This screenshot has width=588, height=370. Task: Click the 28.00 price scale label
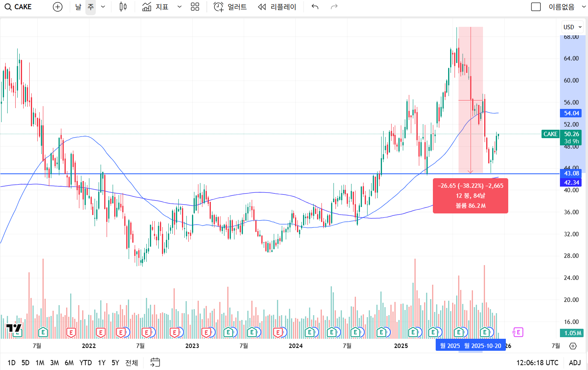point(571,256)
